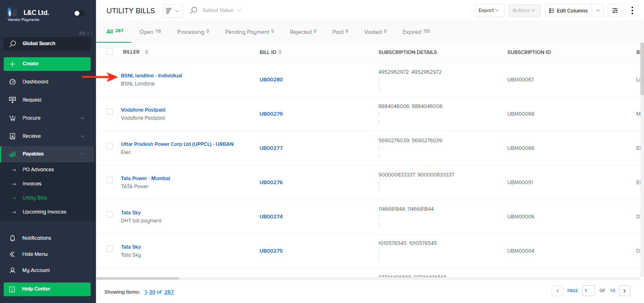This screenshot has width=644, height=303.
Task: Switch to the Voided tab
Action: 375,32
